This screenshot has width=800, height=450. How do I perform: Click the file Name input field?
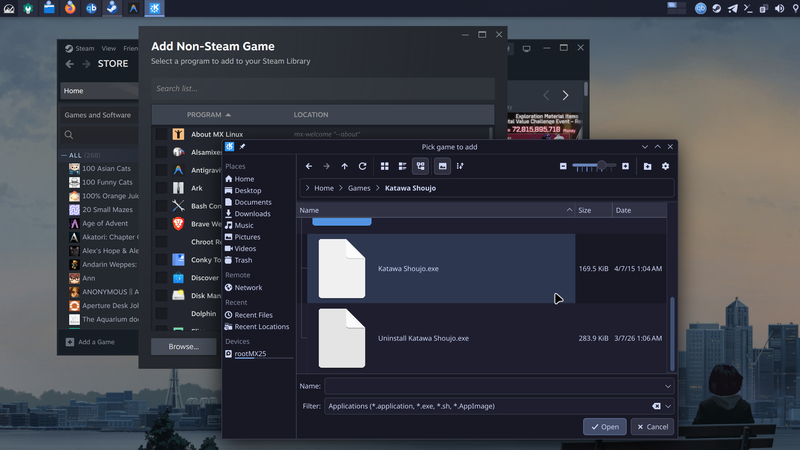494,386
